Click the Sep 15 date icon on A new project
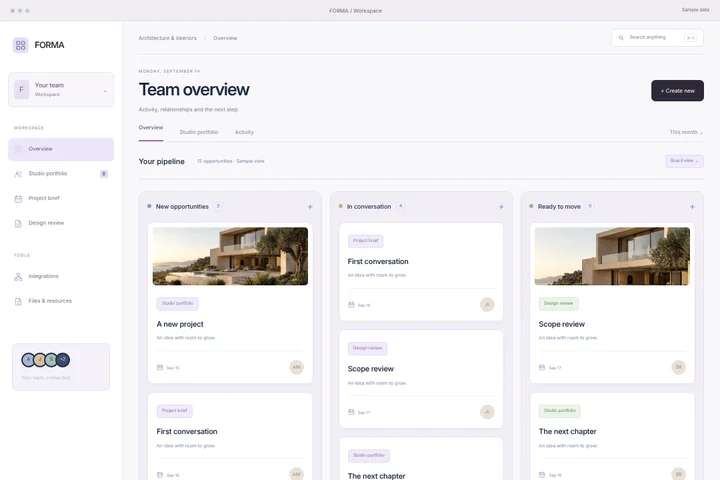 pyautogui.click(x=160, y=367)
